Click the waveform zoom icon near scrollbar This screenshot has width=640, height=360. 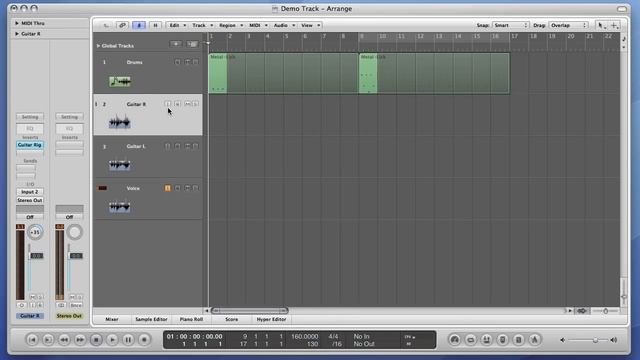(582, 311)
